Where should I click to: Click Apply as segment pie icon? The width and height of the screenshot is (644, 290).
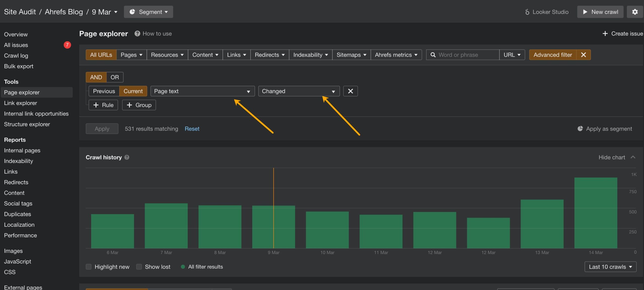[x=580, y=129]
